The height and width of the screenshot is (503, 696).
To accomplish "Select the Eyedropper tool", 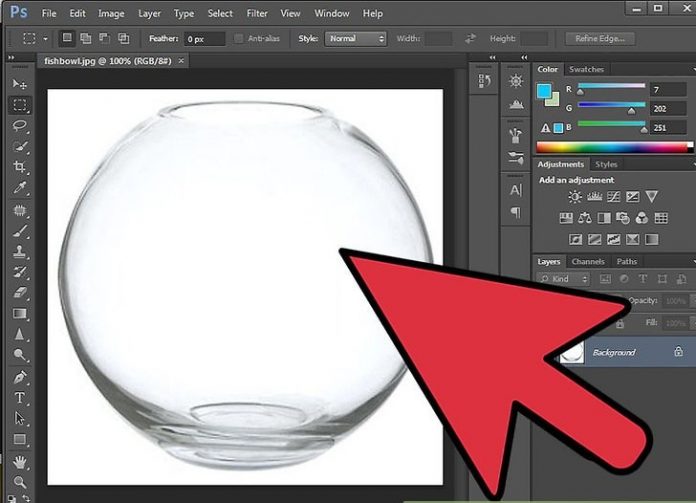I will [x=20, y=188].
